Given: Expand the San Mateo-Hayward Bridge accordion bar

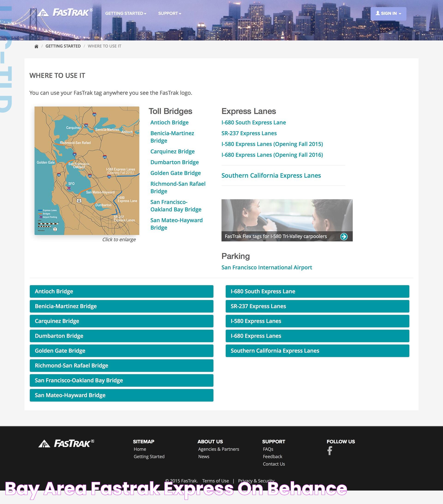Looking at the screenshot, I should 121,395.
